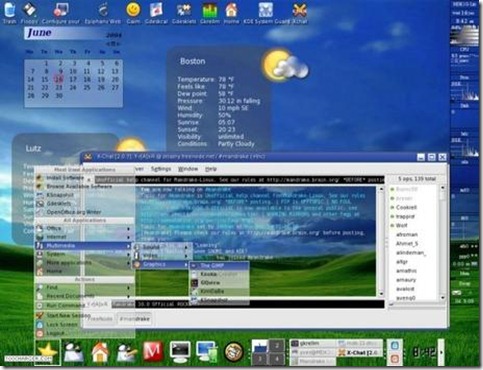This screenshot has height=370, width=483.
Task: Expand the Video submenu
Action: pyautogui.click(x=162, y=256)
